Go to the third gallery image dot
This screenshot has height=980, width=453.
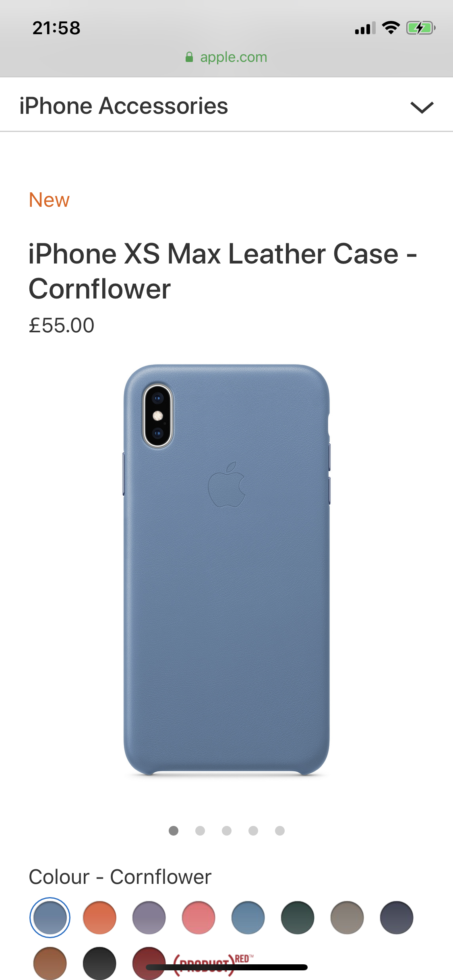[227, 831]
